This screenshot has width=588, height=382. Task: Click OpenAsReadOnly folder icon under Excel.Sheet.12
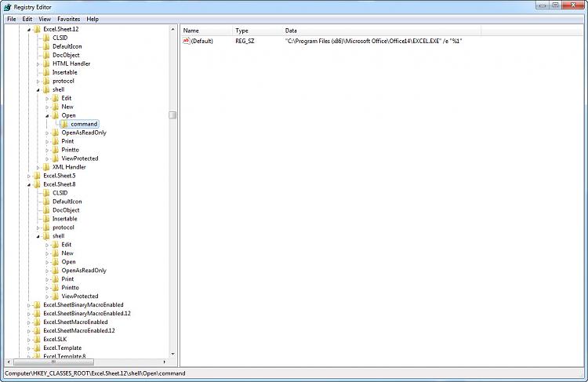click(x=56, y=133)
